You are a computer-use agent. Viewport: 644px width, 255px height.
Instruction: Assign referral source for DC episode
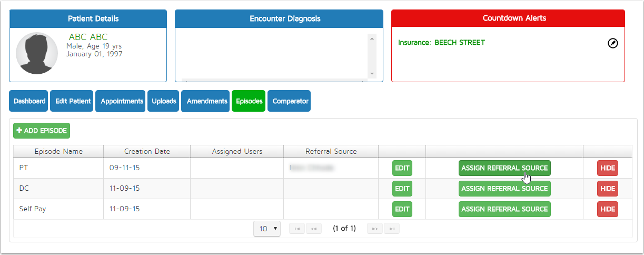click(504, 189)
